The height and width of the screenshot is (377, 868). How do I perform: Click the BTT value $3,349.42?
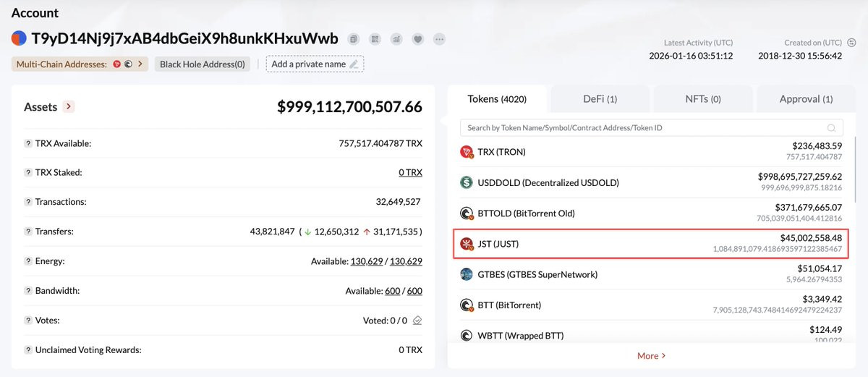822,299
